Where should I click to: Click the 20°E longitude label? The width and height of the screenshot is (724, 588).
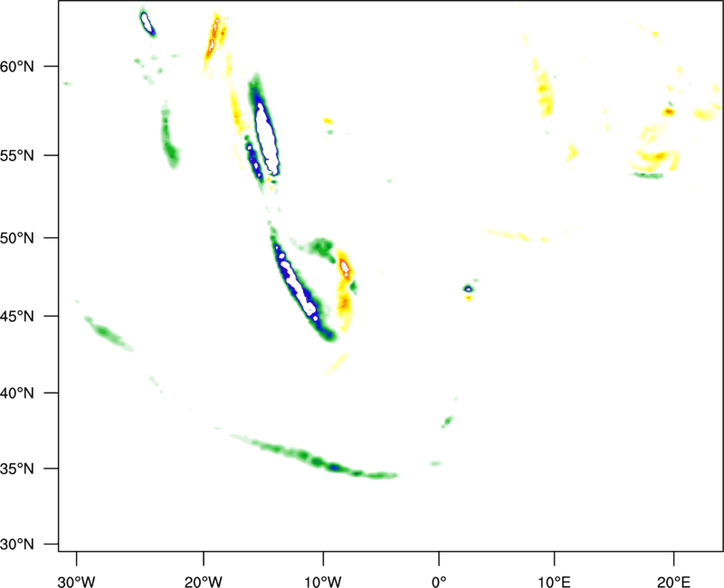tap(673, 582)
